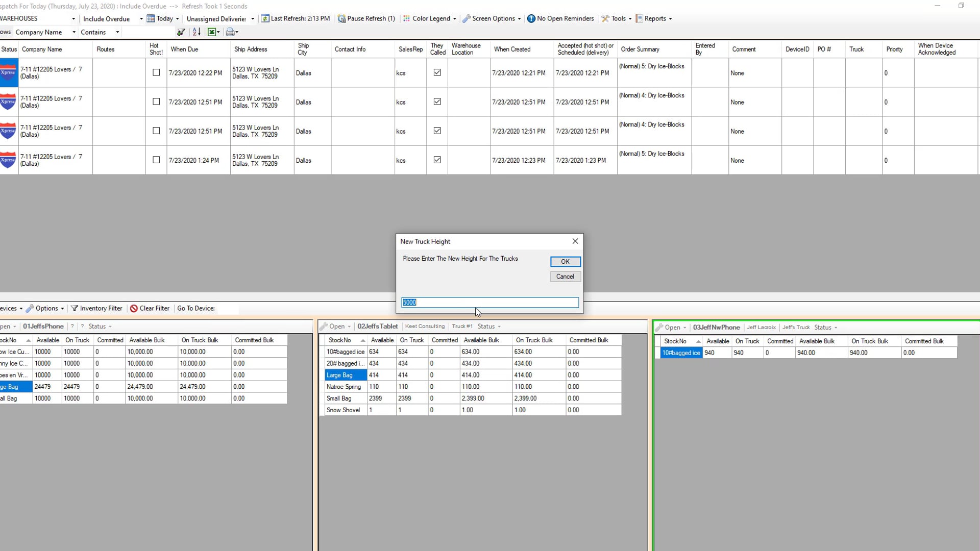Toggle They Called for first 12:51 PM order
980x551 pixels.
point(437,102)
